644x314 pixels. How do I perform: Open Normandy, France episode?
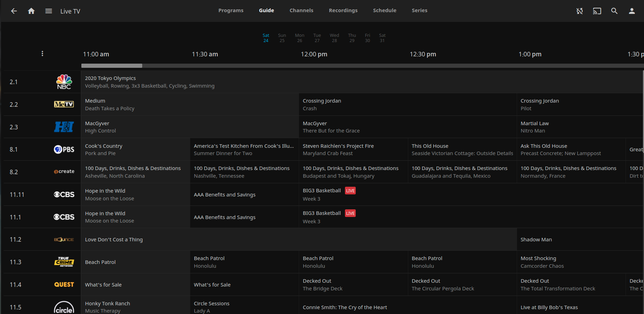(571, 172)
